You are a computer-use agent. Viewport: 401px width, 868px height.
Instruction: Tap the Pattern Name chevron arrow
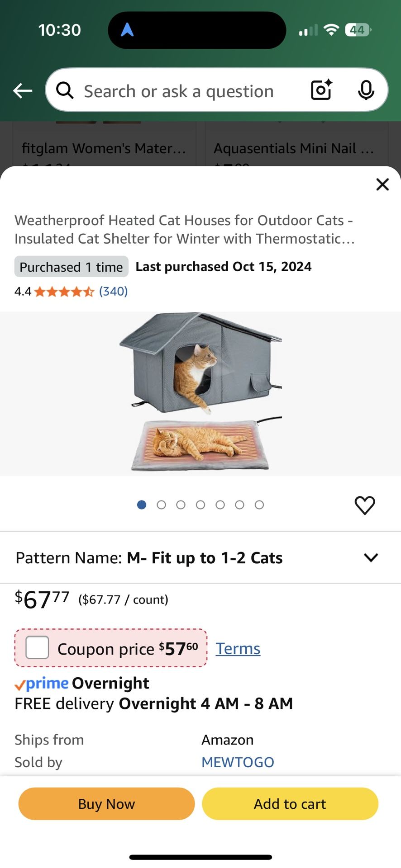click(x=371, y=558)
